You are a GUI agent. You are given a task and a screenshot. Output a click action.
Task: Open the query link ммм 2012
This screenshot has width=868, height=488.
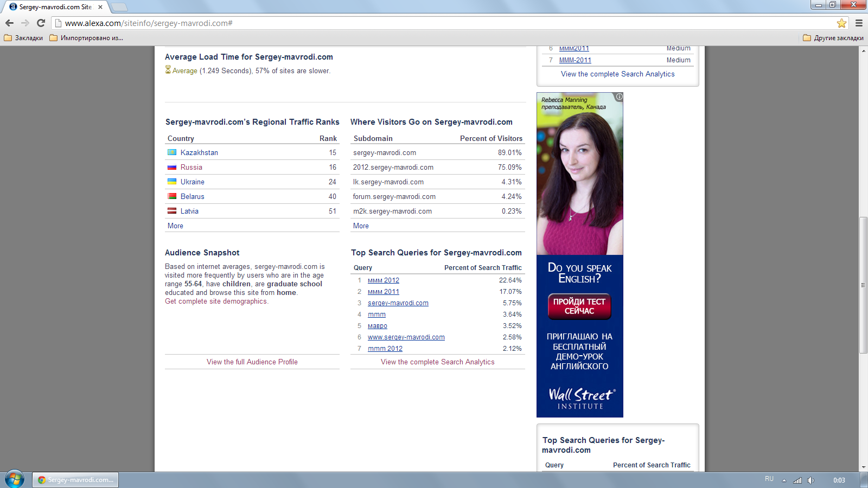[384, 280]
